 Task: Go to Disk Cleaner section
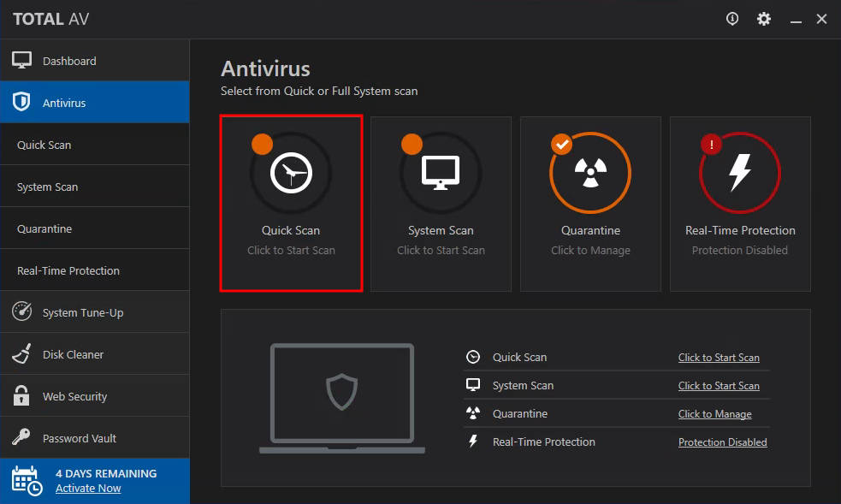tap(95, 354)
